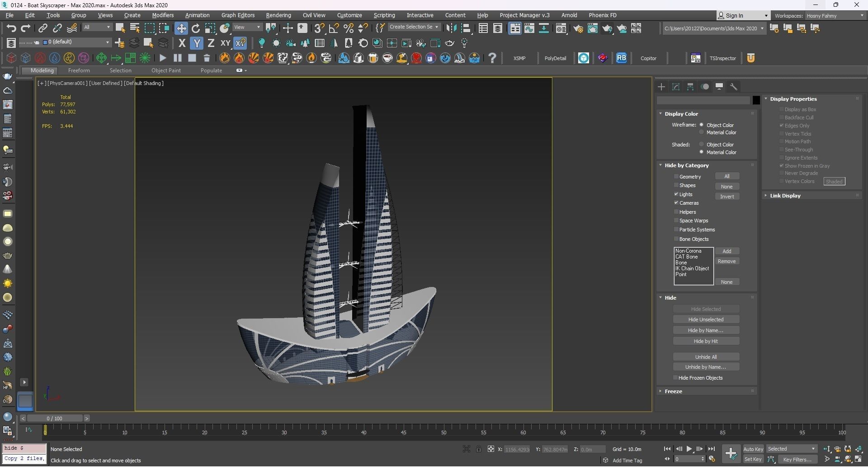Image resolution: width=868 pixels, height=470 pixels.
Task: Restrict axis to X in Axis Constraints
Action: point(182,43)
